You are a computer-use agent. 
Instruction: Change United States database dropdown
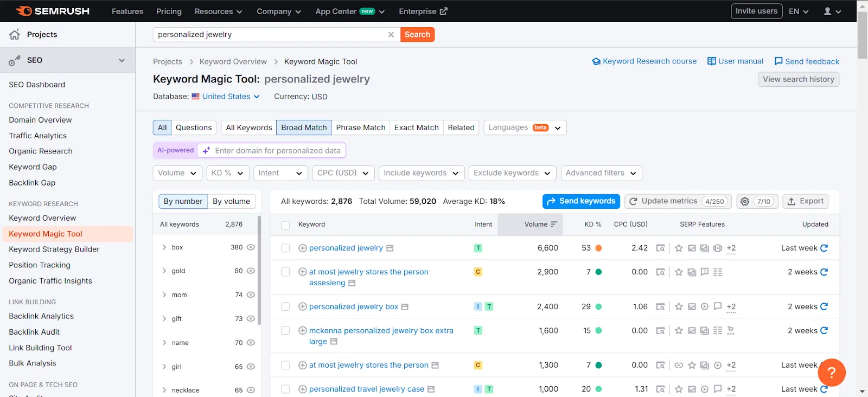tap(226, 97)
